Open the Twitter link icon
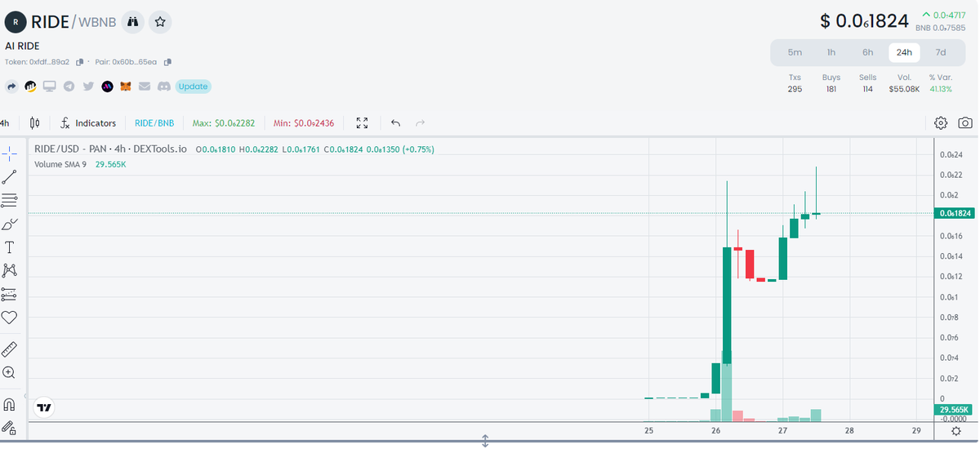Image resolution: width=980 pixels, height=449 pixels. point(88,87)
